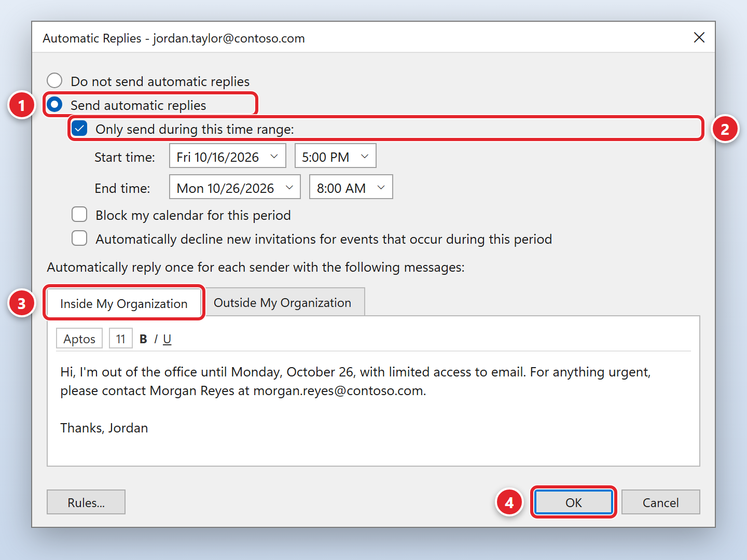Click the 'Thanks, Jordan' signature line
The height and width of the screenshot is (560, 747).
[104, 428]
